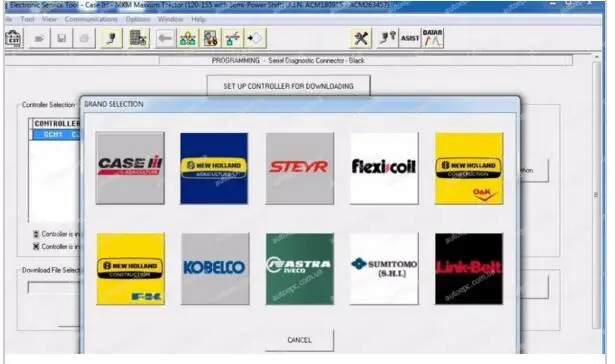615x364 pixels.
Task: Select New Holland Construction FK tile
Action: click(131, 269)
